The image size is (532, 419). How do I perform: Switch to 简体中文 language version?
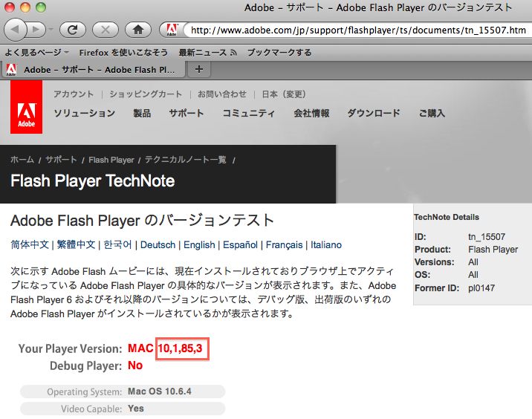click(30, 244)
